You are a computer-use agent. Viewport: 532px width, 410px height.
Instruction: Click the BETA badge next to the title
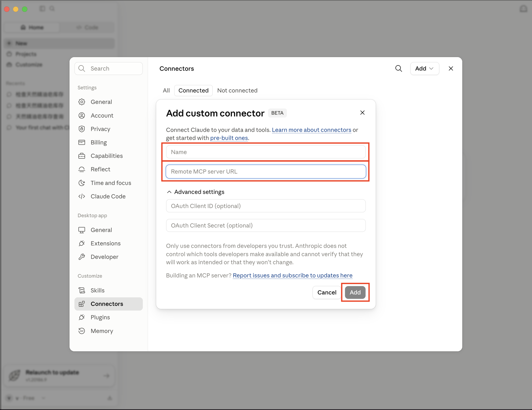[x=277, y=113]
